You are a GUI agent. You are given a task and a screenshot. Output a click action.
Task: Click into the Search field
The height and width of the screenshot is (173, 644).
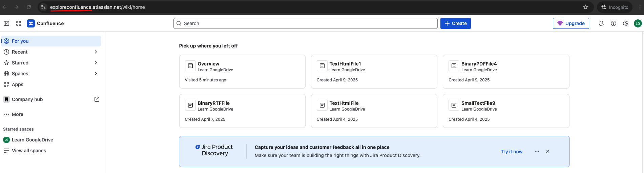pyautogui.click(x=306, y=23)
